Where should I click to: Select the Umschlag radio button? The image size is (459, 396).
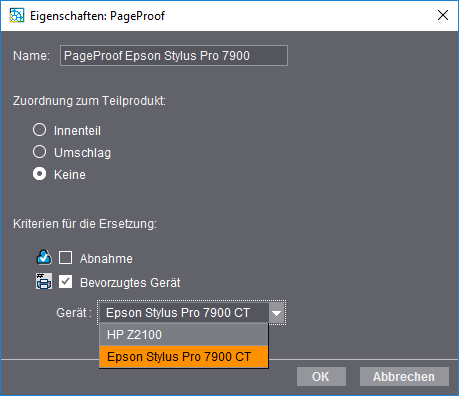coord(39,152)
